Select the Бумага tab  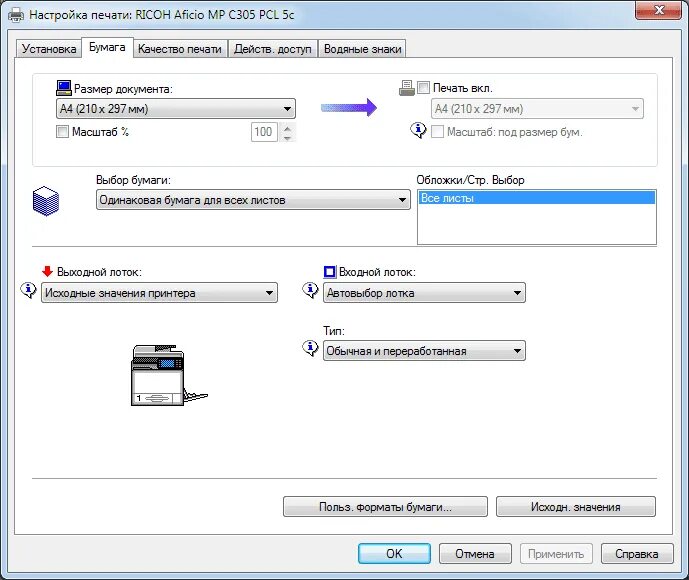pyautogui.click(x=107, y=47)
